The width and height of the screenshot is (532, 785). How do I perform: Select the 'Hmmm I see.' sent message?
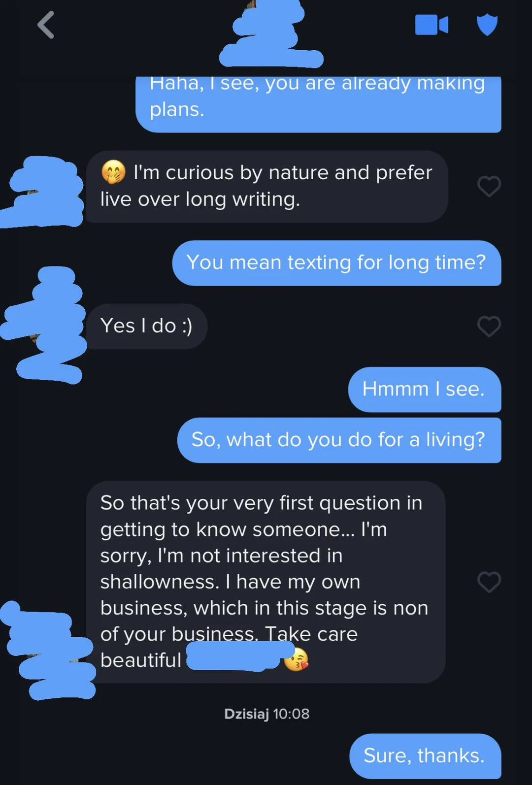(424, 390)
